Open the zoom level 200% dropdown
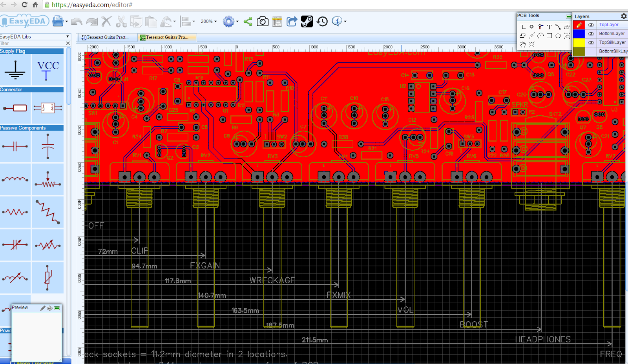The image size is (628, 364). (x=208, y=22)
